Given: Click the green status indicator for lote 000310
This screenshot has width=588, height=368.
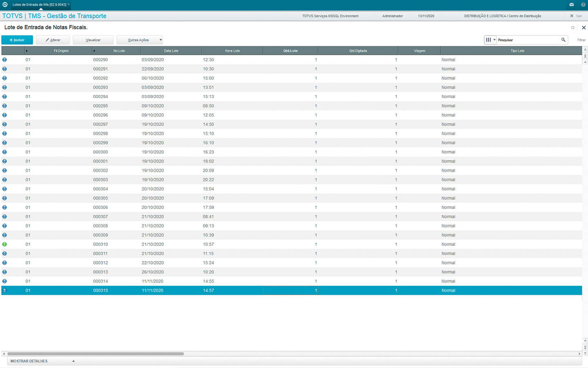Looking at the screenshot, I should click(x=4, y=244).
